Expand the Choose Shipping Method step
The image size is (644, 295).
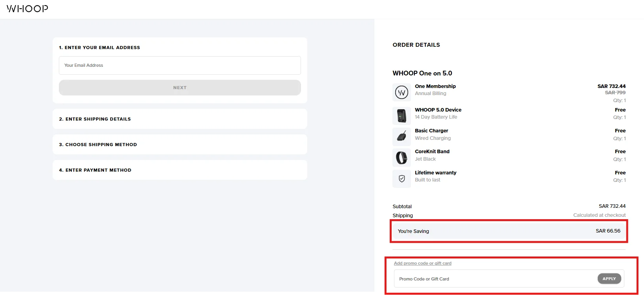tap(180, 145)
